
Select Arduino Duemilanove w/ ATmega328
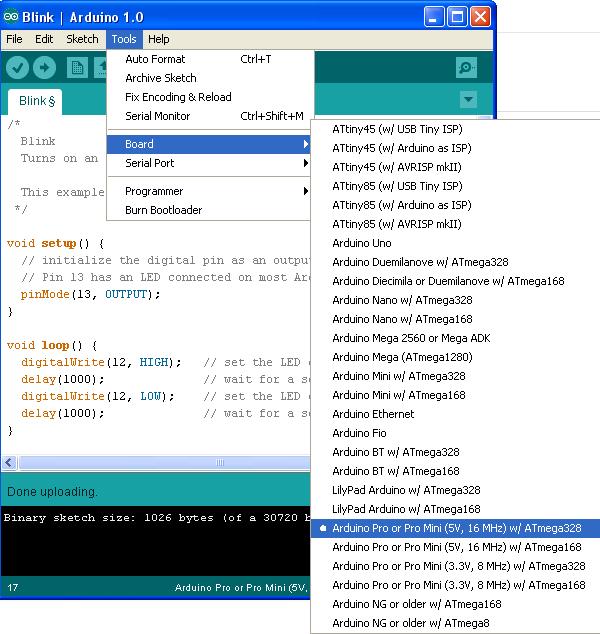[x=456, y=262]
